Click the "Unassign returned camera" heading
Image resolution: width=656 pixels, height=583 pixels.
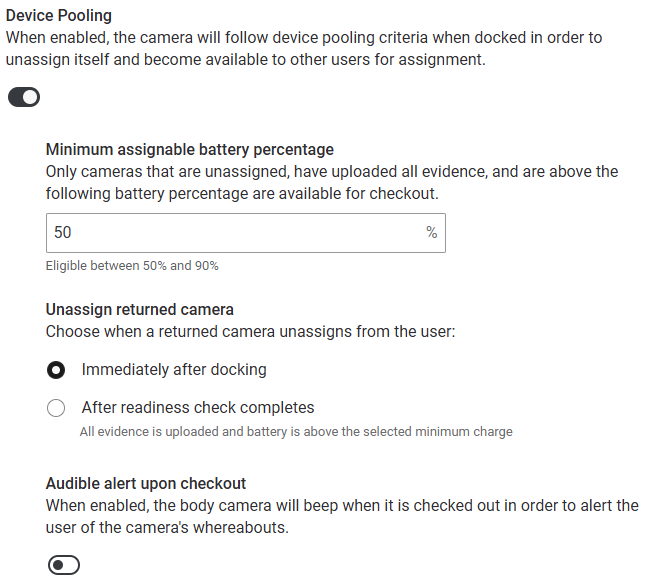tap(140, 309)
